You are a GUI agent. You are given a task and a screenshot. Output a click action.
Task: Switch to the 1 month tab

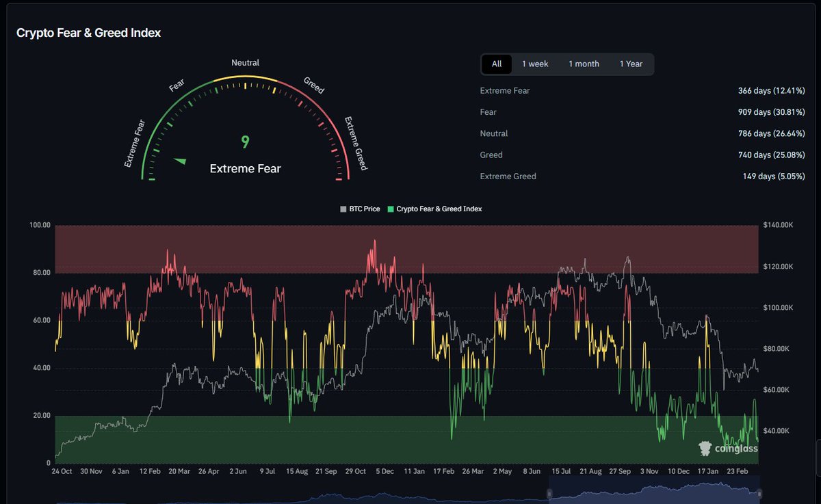(584, 64)
